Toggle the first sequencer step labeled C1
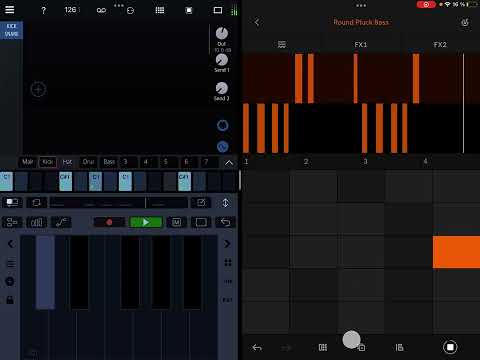The height and width of the screenshot is (360, 480). (6, 182)
